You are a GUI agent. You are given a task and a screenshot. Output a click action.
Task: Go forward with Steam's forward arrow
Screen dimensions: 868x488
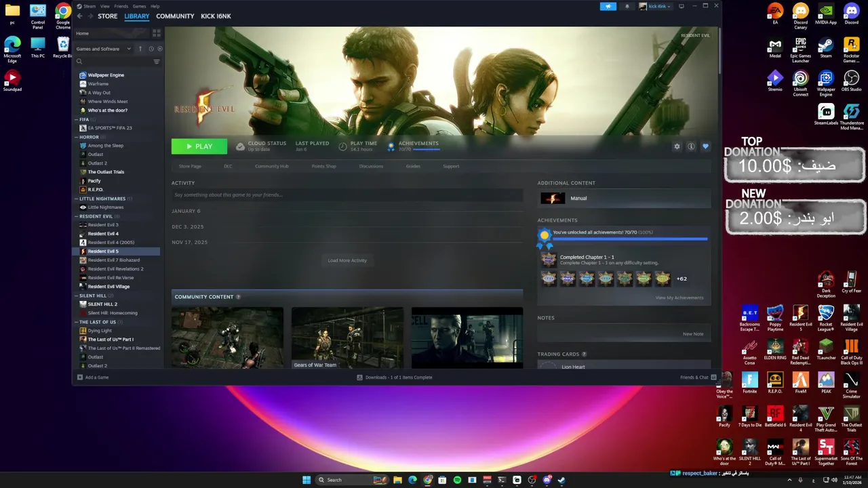point(89,16)
